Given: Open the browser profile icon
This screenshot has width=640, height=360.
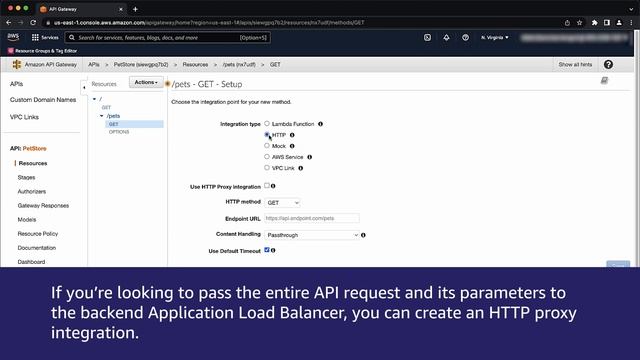Looking at the screenshot, I should coord(619,23).
